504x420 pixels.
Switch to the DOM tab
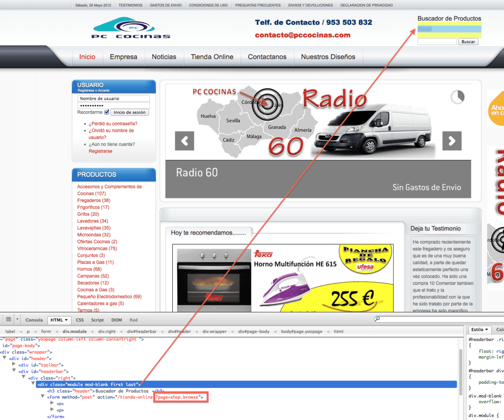[x=117, y=320]
